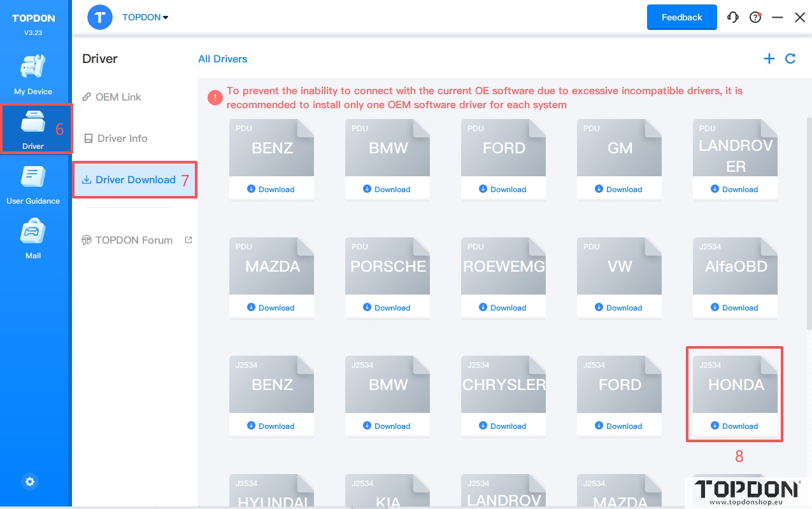Open settings gear in sidebar
The width and height of the screenshot is (812, 509).
(x=30, y=482)
